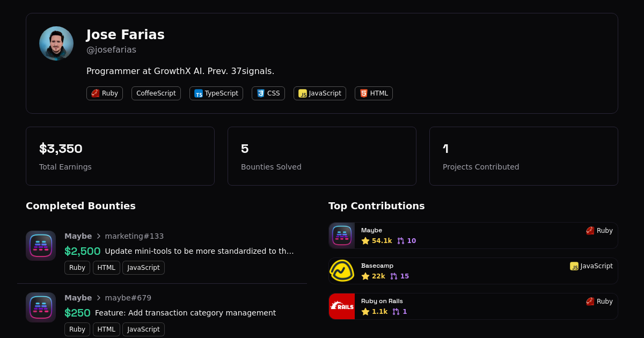Click the Maybe icon for the marketing#133 bounty
644x338 pixels.
tap(41, 246)
